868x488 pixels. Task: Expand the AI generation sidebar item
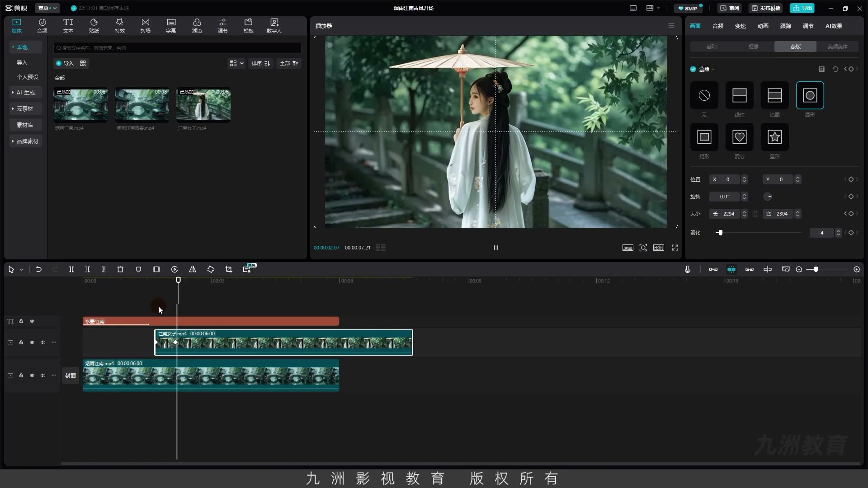pyautogui.click(x=26, y=93)
